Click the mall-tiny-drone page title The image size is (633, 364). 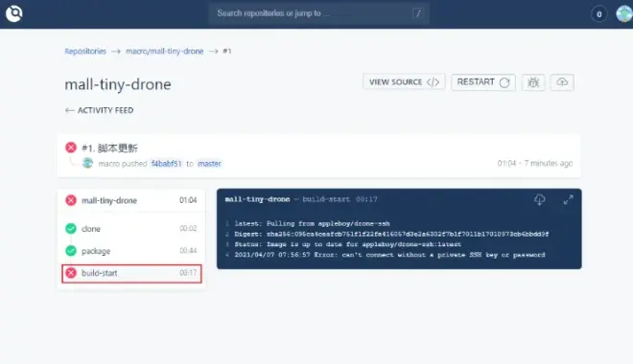pos(118,84)
